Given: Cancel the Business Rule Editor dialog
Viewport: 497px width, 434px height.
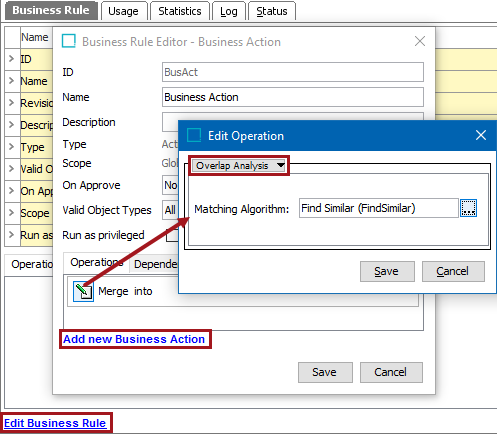Looking at the screenshot, I should click(x=391, y=372).
